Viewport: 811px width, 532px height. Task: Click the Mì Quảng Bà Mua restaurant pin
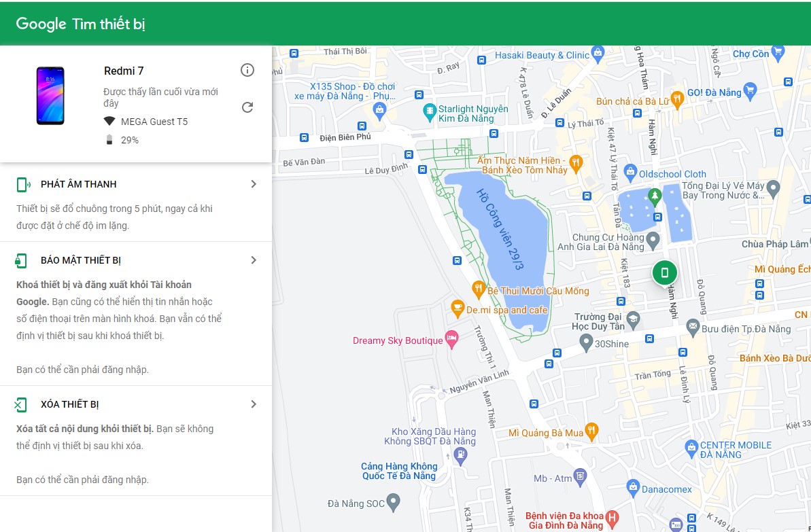click(x=591, y=431)
